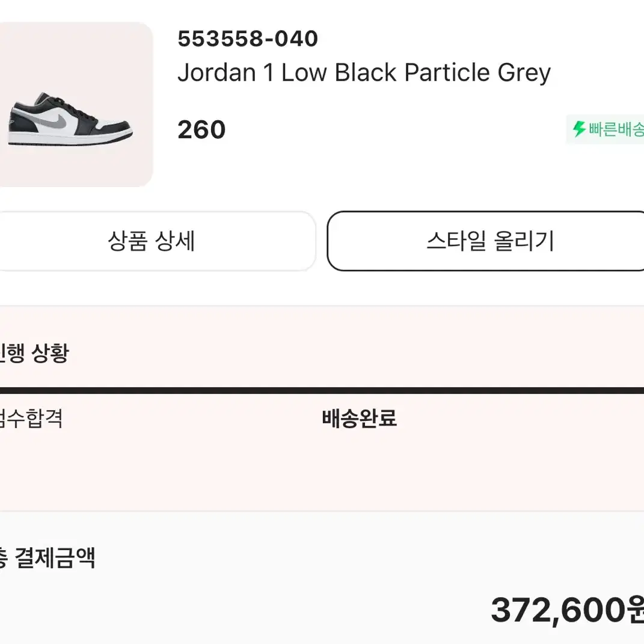Viewport: 644px width, 644px height.
Task: Tap the grey Nike swoosh on the sneaker
Action: [x=54, y=118]
